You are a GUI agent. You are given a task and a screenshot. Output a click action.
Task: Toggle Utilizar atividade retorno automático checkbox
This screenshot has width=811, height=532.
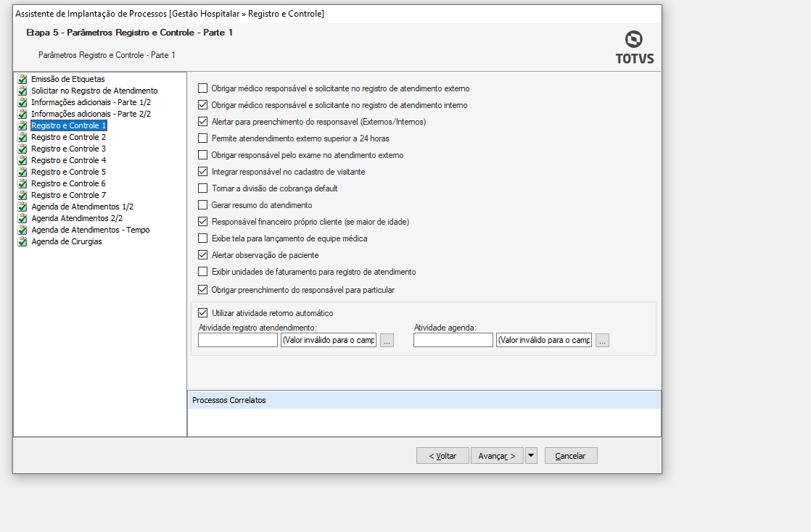203,313
